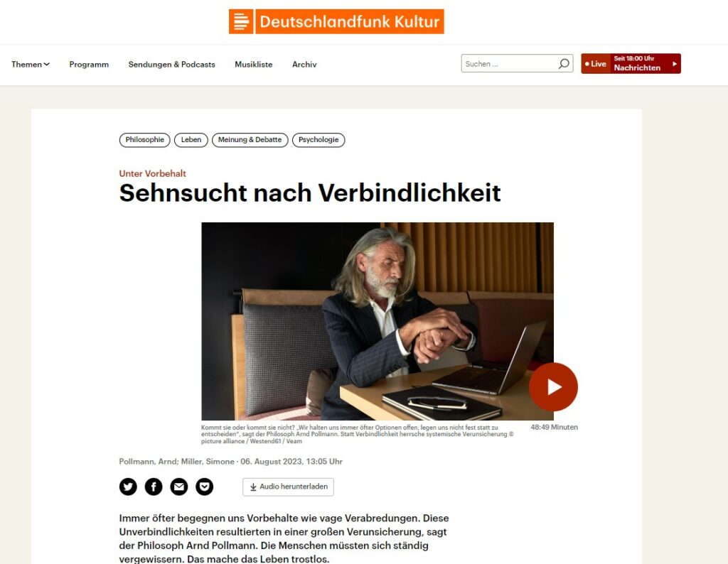
Task: Open the Meinung & Debatte tag
Action: coord(250,140)
